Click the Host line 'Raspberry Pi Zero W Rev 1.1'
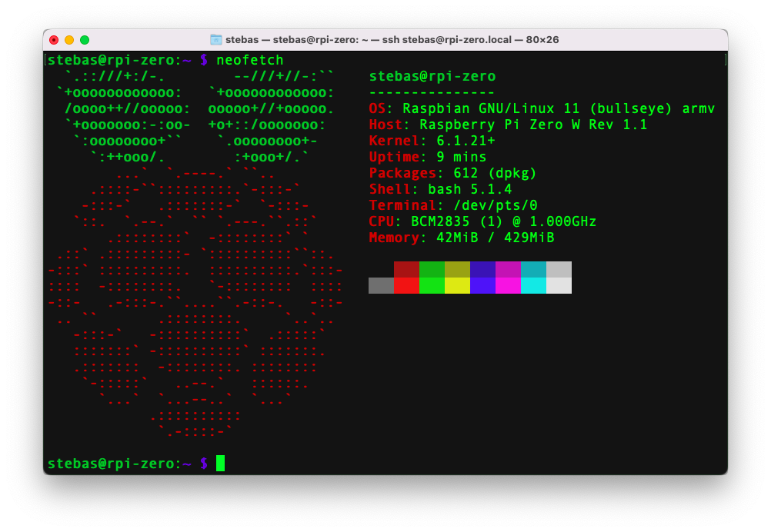 [x=533, y=125]
